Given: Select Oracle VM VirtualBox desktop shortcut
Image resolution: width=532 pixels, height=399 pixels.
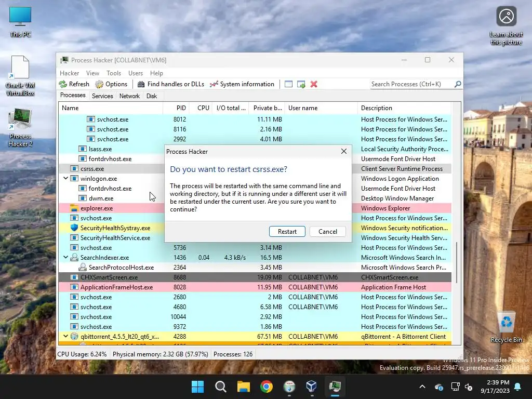Looking at the screenshot, I should point(20,76).
